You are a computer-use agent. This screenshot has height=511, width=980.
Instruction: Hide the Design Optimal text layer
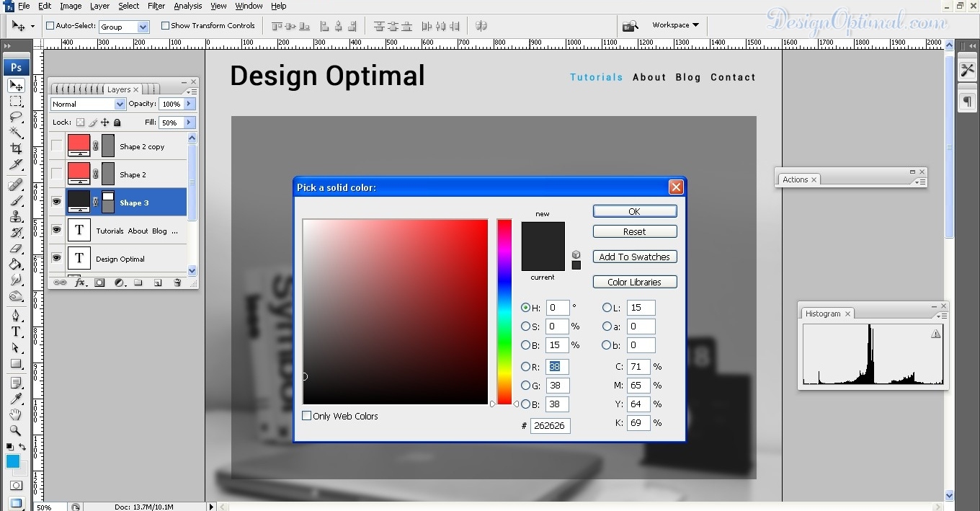click(56, 258)
